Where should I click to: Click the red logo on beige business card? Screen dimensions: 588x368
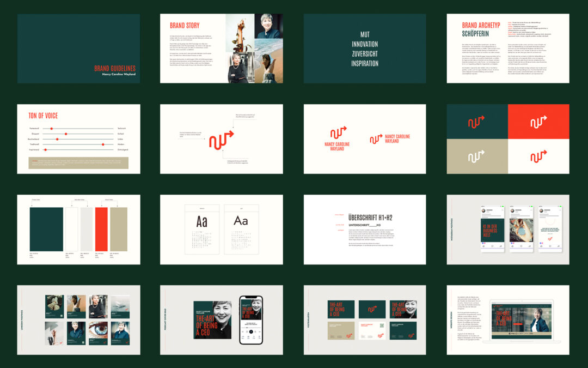click(349, 336)
